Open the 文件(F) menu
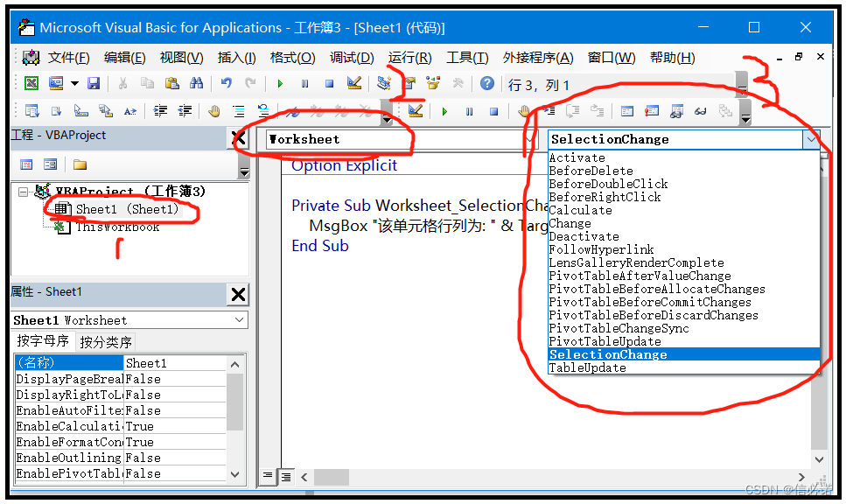The width and height of the screenshot is (846, 504). [68, 57]
